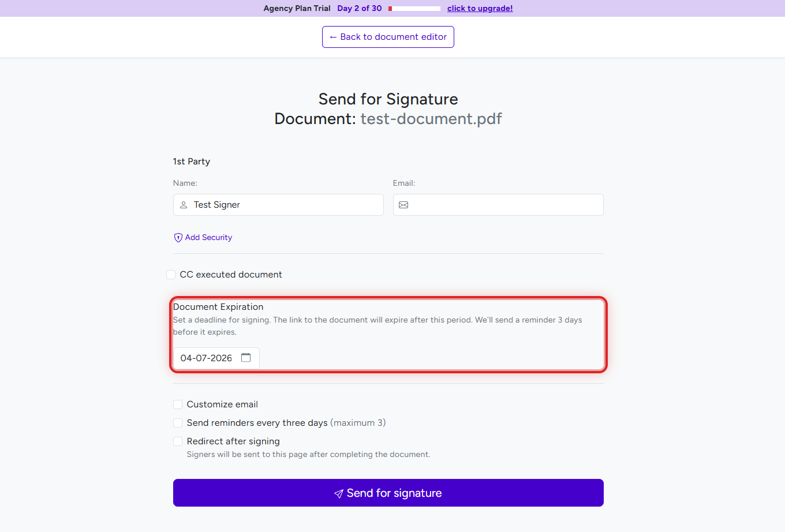
Task: Click the shield icon beside Add Security
Action: 178,237
